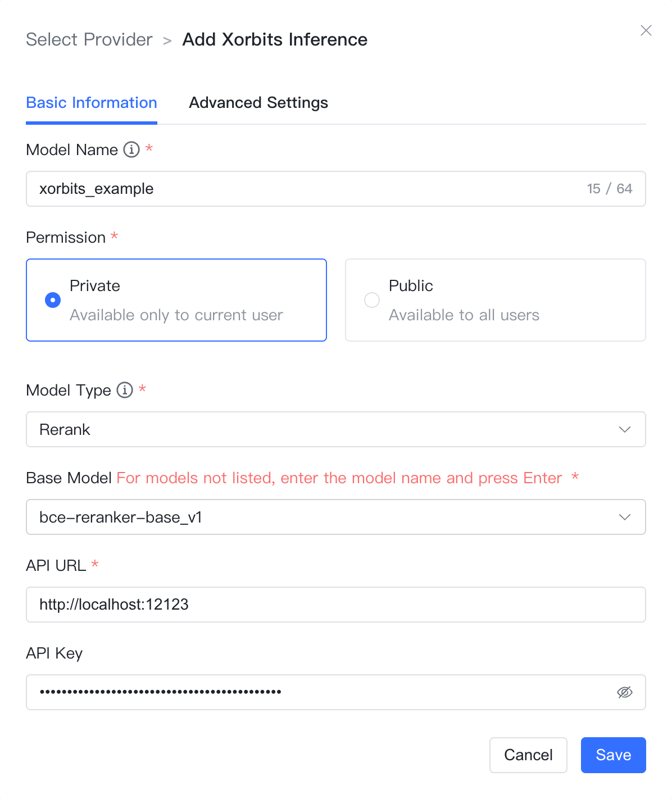Switch to the Advanced Settings tab
This screenshot has height=799, width=672.
(x=258, y=103)
